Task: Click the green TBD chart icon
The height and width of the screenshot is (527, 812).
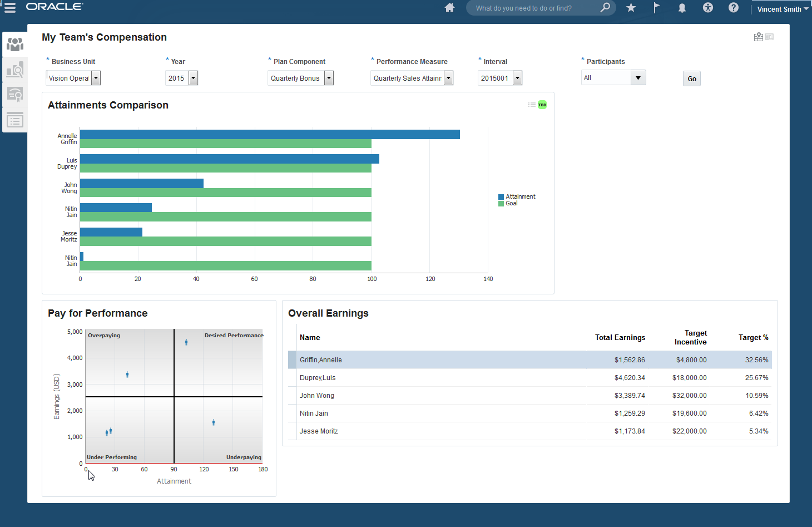Action: point(542,105)
